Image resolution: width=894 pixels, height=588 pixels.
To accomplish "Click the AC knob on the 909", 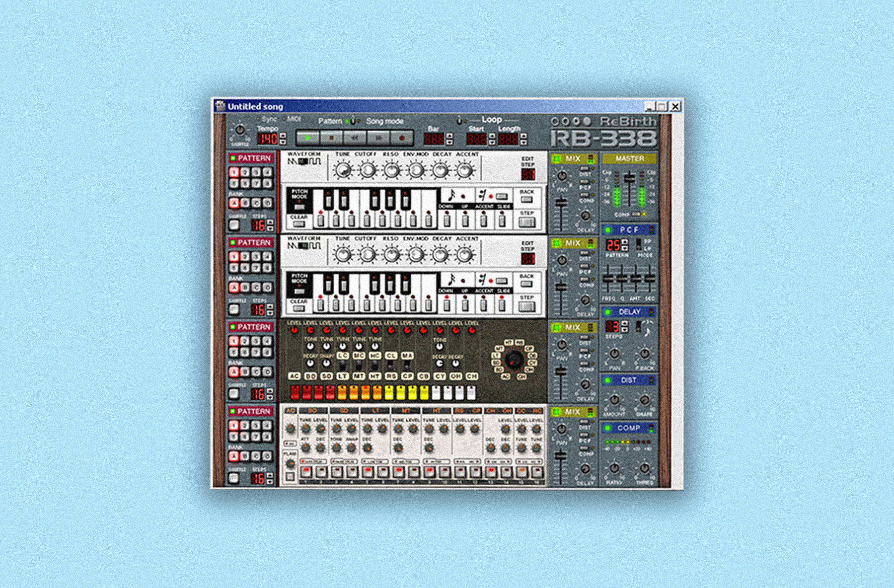I will 291,429.
